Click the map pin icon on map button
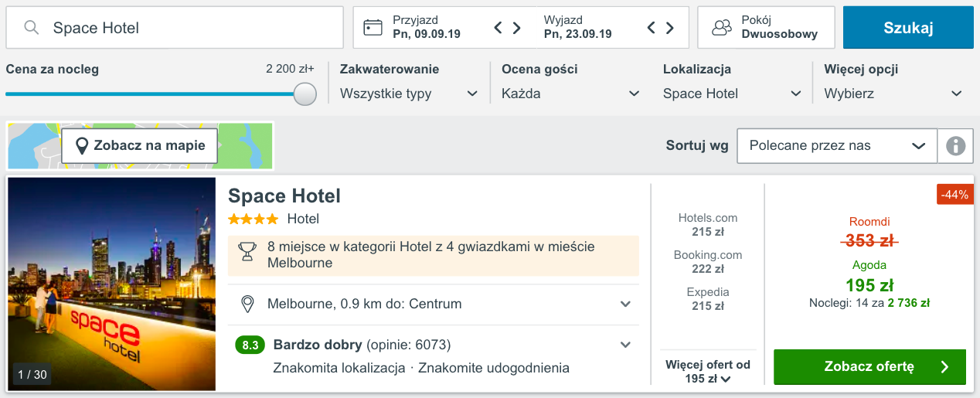The image size is (980, 398). (81, 145)
